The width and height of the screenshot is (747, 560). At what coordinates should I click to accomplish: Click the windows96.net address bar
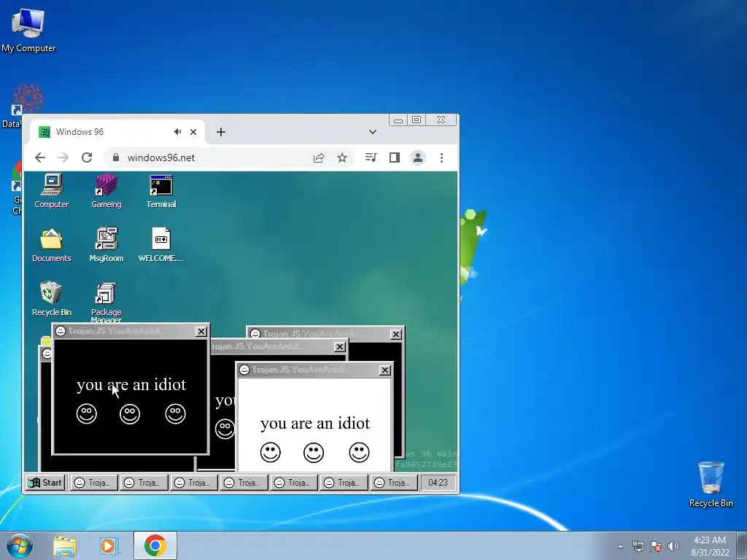click(228, 157)
